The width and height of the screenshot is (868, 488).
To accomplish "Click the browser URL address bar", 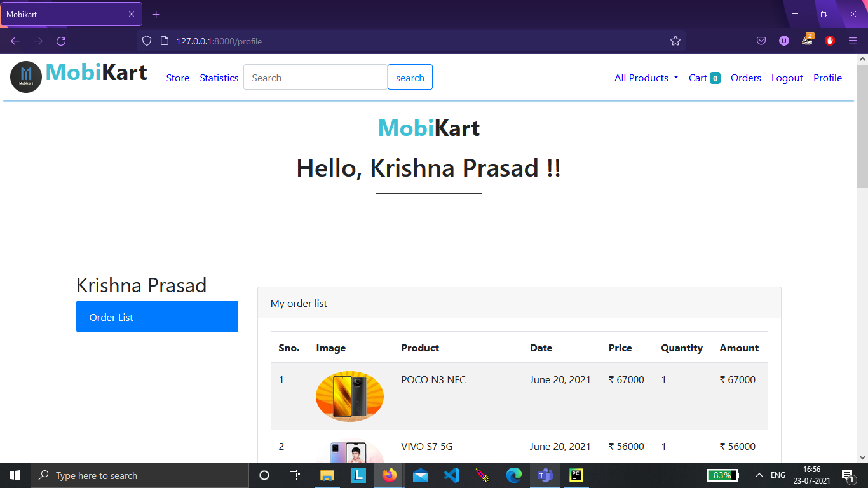I will point(410,41).
